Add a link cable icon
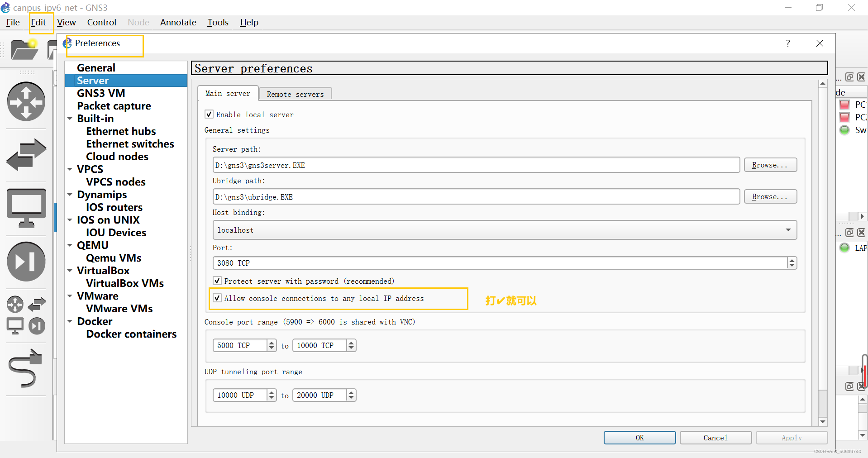Viewport: 868px width, 458px height. click(x=25, y=368)
